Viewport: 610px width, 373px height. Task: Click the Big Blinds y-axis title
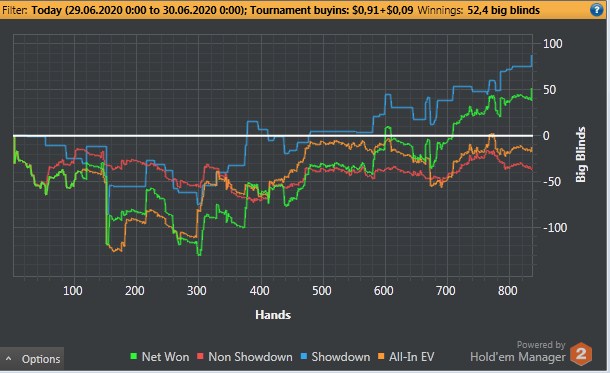pos(580,154)
